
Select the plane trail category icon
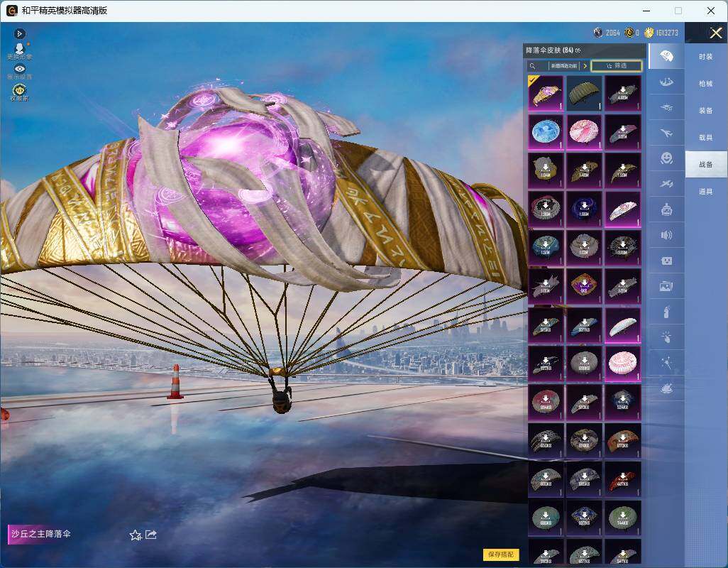point(666,184)
